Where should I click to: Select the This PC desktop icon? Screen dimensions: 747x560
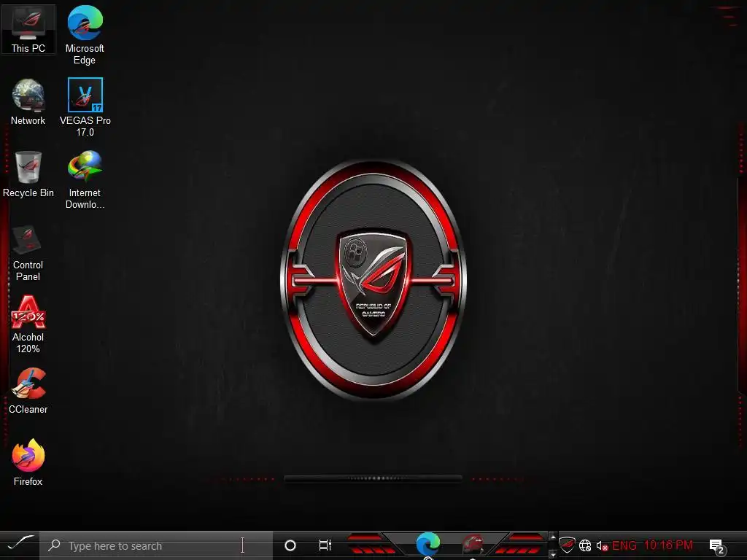(28, 29)
